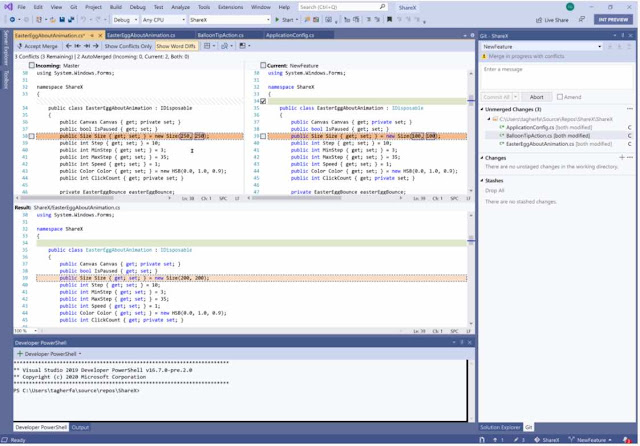
Task: Toggle Show Conflicts Only
Action: [x=128, y=46]
